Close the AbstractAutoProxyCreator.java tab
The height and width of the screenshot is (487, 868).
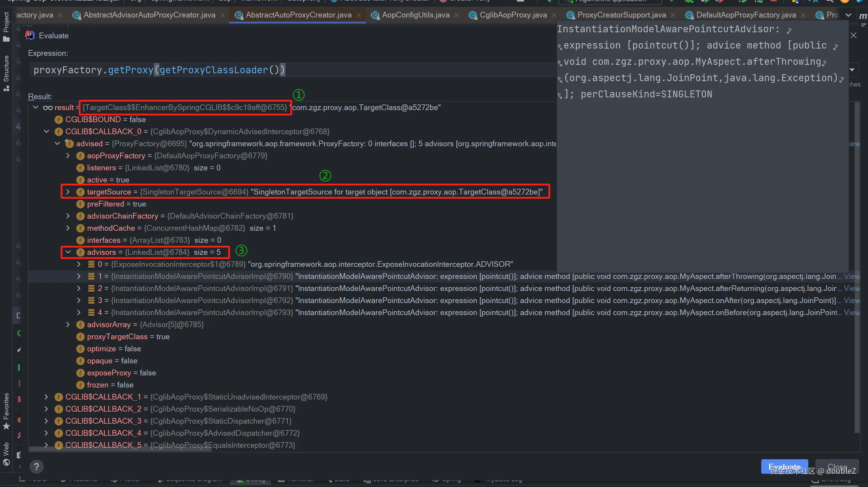[x=359, y=15]
